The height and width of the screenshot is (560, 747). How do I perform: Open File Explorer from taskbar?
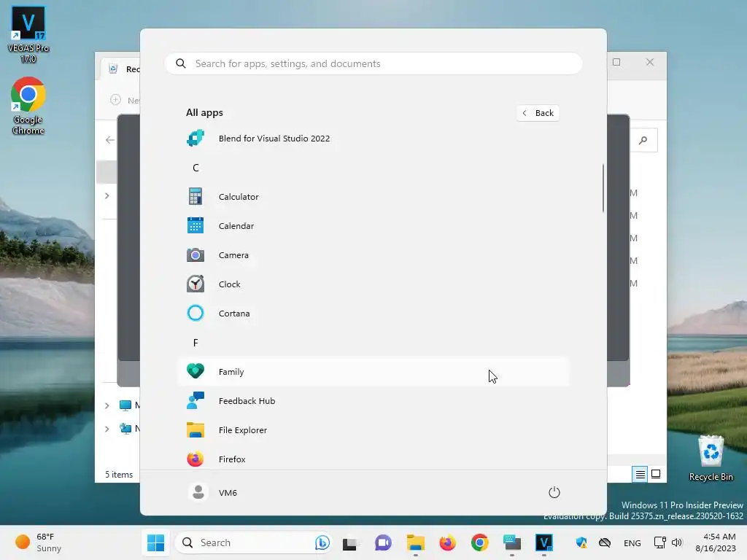tap(415, 542)
